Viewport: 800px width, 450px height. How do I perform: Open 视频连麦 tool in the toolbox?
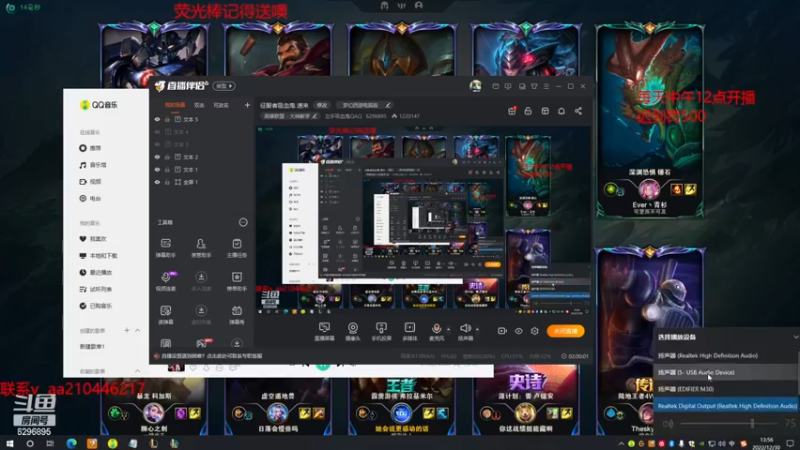click(166, 281)
